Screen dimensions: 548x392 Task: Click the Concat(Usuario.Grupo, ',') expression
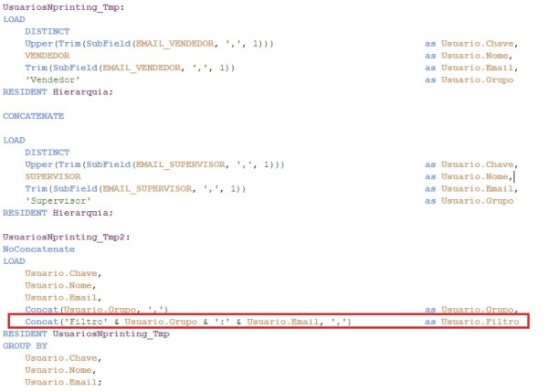click(x=96, y=310)
